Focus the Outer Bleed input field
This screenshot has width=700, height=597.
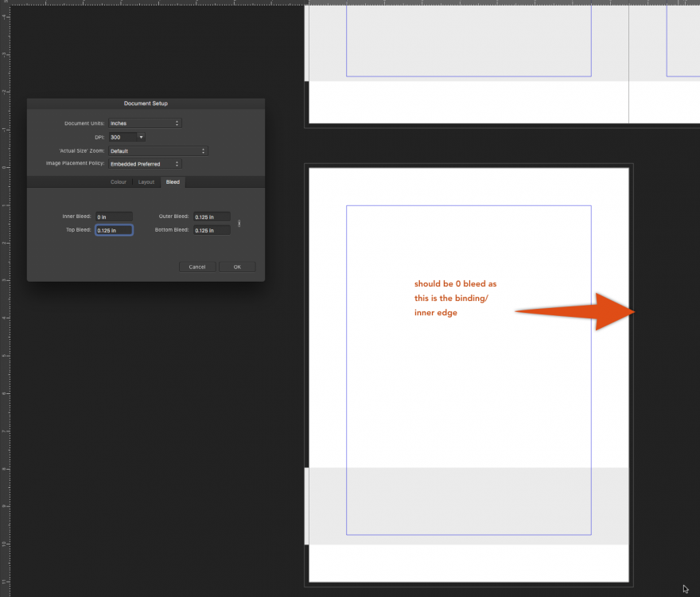point(212,217)
